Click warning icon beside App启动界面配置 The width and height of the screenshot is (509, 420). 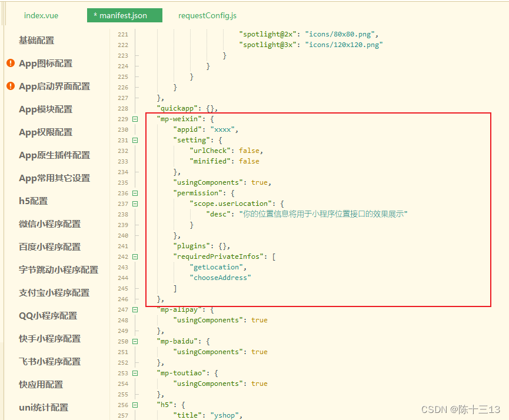coord(11,86)
